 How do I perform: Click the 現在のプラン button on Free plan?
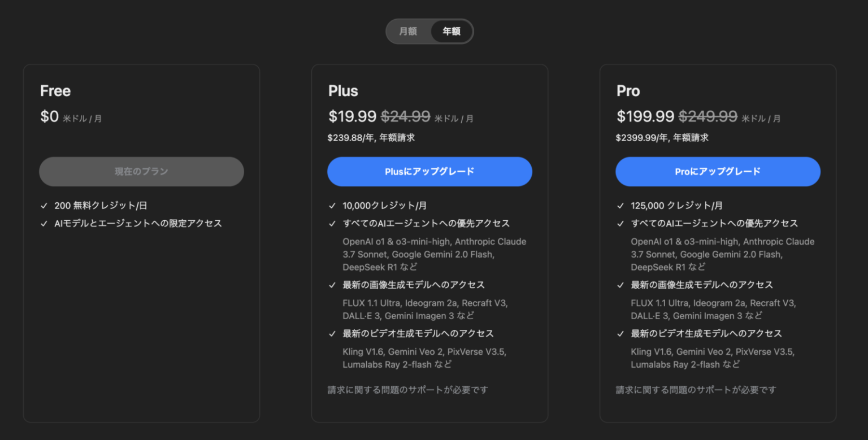click(141, 171)
